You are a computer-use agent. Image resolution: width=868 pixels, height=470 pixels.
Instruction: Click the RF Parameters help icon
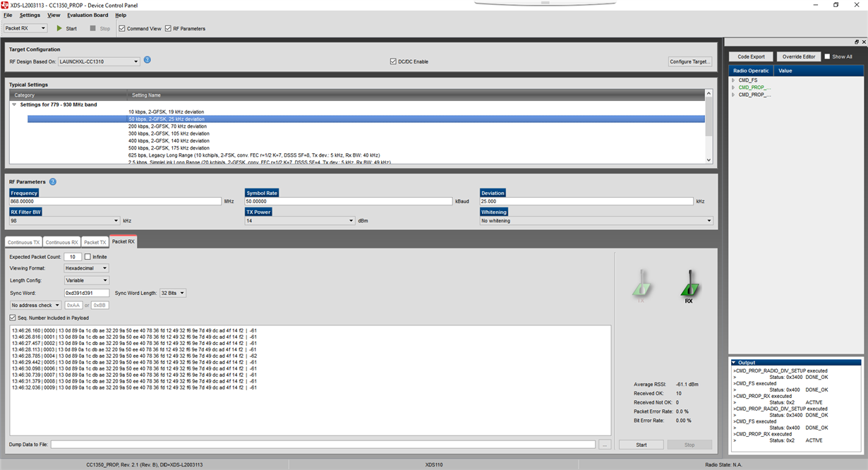[53, 181]
